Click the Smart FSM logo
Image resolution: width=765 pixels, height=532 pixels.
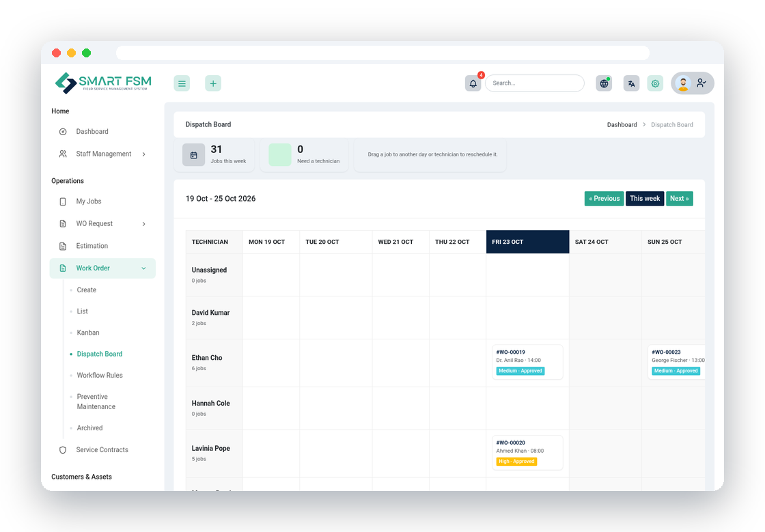(x=103, y=83)
